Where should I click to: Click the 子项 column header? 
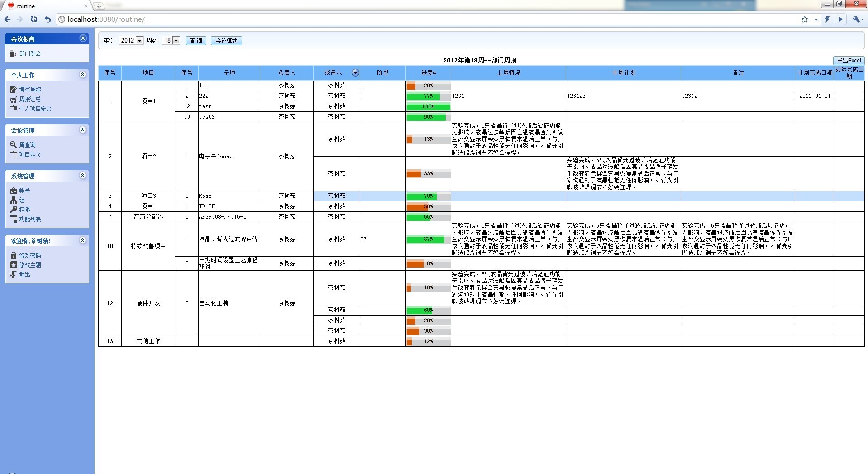pyautogui.click(x=229, y=72)
